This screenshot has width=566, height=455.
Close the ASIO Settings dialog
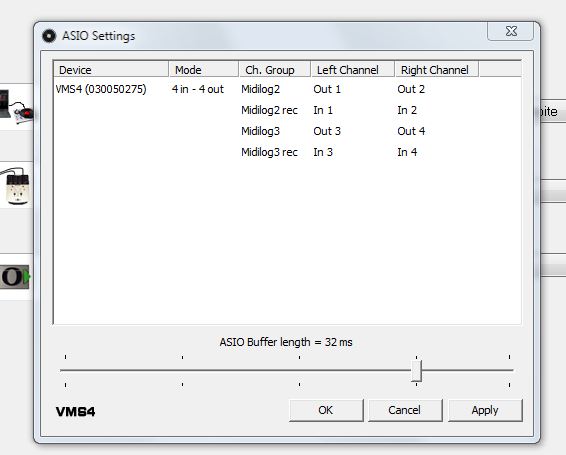(x=510, y=31)
